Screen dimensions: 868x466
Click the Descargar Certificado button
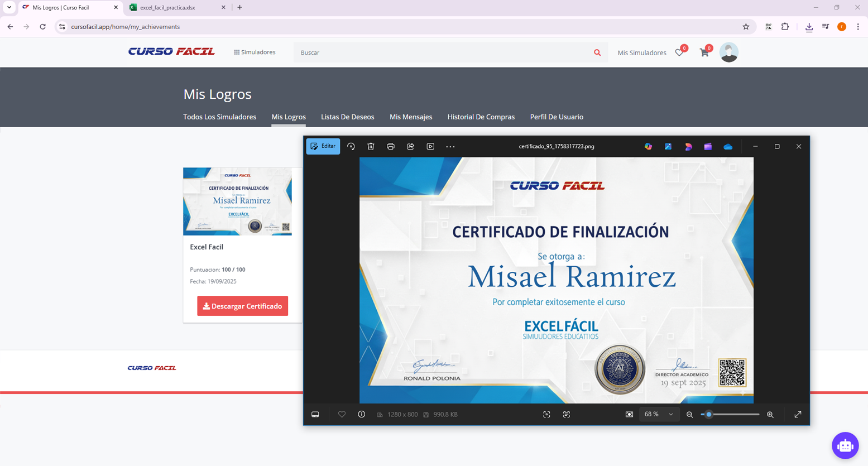click(x=243, y=306)
